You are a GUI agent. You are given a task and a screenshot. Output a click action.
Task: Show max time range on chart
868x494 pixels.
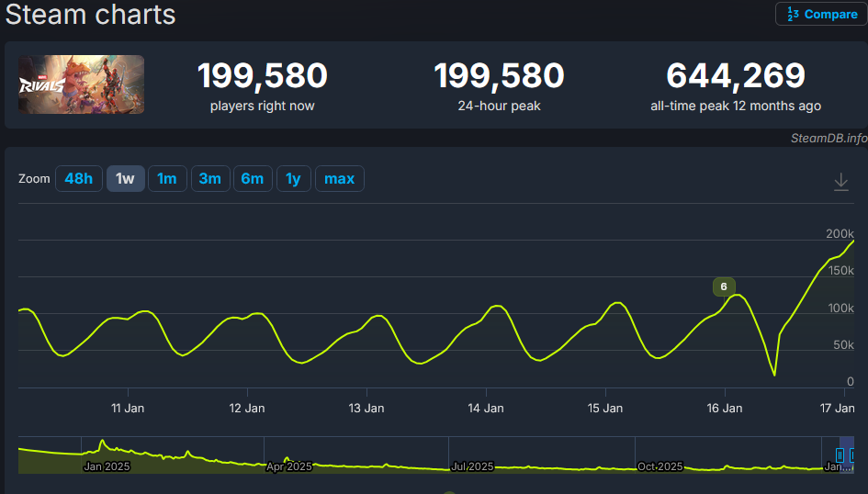click(339, 179)
